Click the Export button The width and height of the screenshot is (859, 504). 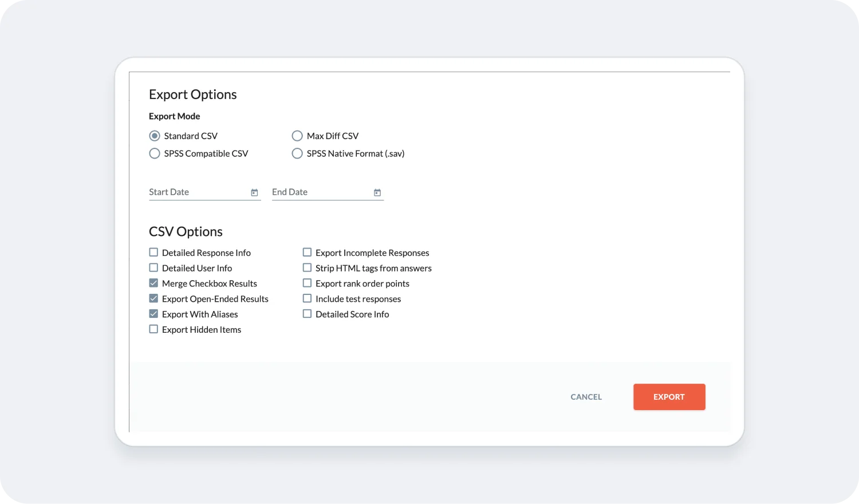(669, 396)
